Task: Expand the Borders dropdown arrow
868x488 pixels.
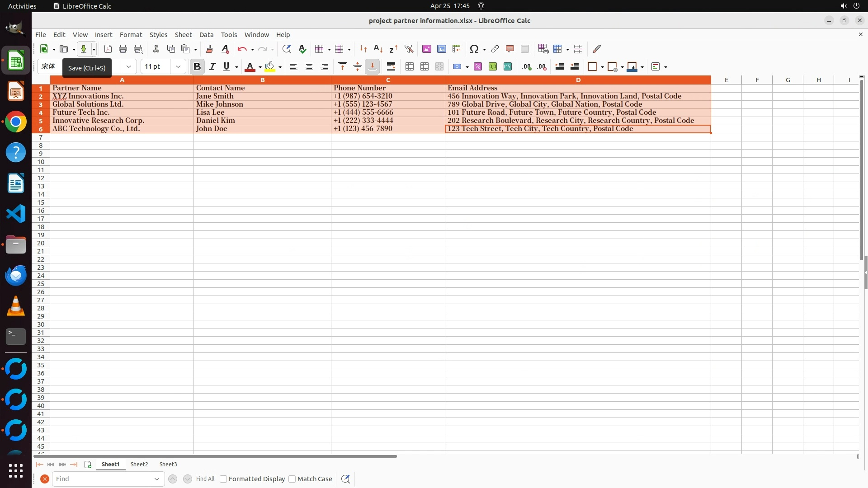Action: pos(602,67)
